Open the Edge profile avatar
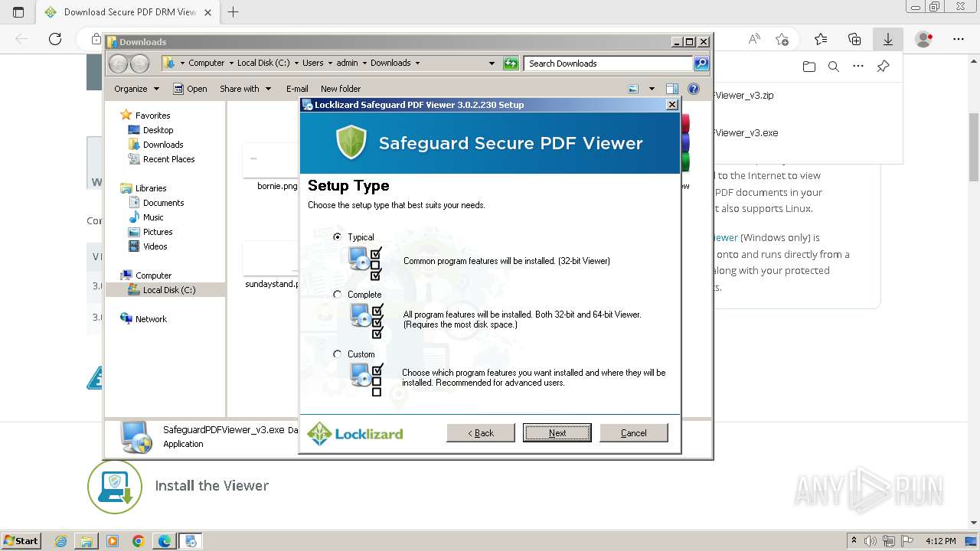 click(924, 39)
